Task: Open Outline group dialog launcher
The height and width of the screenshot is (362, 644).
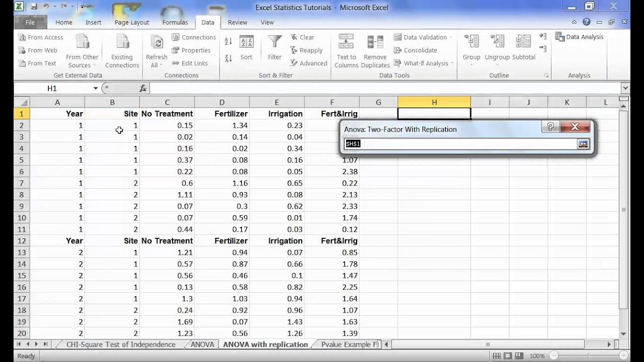Action: tap(546, 75)
